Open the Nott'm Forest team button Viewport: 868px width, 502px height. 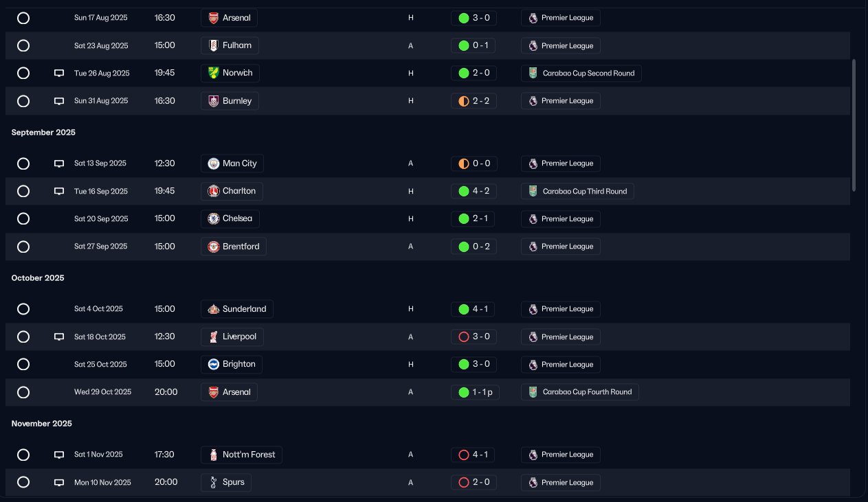click(x=241, y=455)
